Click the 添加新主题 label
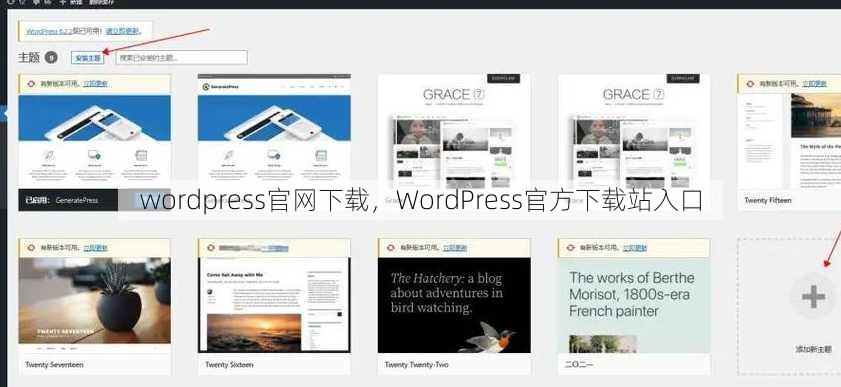Screen dimensions: 841x387 pos(813,349)
